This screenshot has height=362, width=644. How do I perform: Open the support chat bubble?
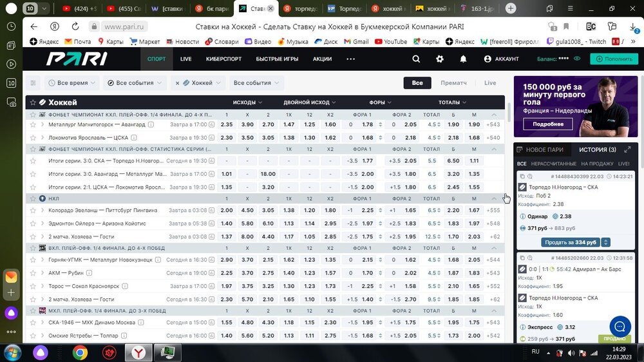[x=620, y=327]
